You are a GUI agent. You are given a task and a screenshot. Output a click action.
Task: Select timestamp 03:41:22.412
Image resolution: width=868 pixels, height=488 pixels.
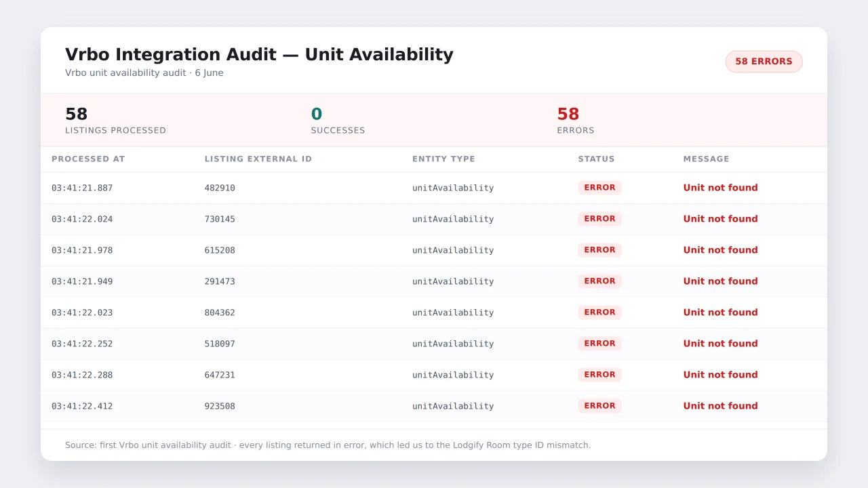click(x=82, y=406)
